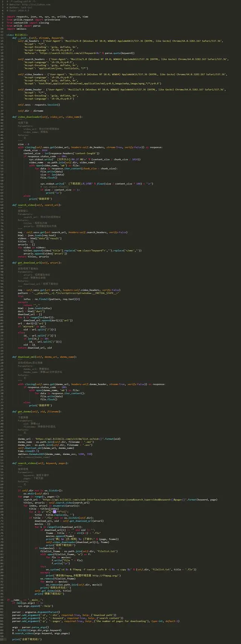Click the "def search_videos(self, keyword, pages):" line

click(x=40, y=463)
